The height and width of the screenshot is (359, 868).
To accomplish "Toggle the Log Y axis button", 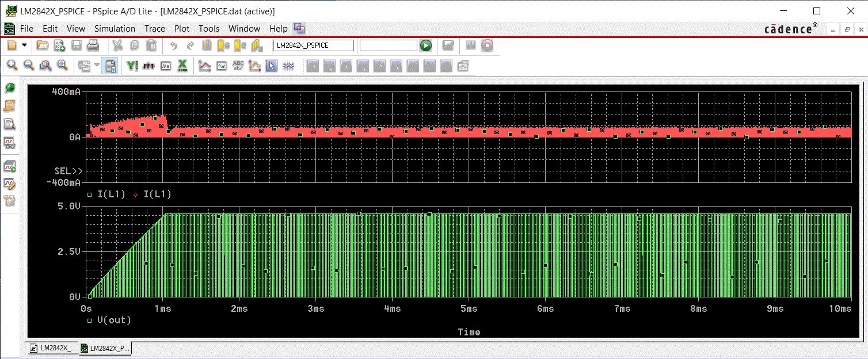I will tap(132, 66).
